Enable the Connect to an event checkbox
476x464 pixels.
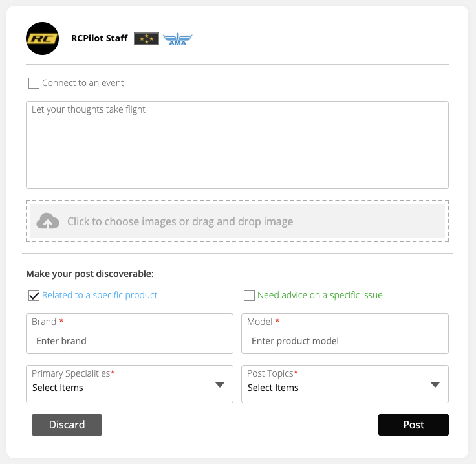(x=34, y=83)
